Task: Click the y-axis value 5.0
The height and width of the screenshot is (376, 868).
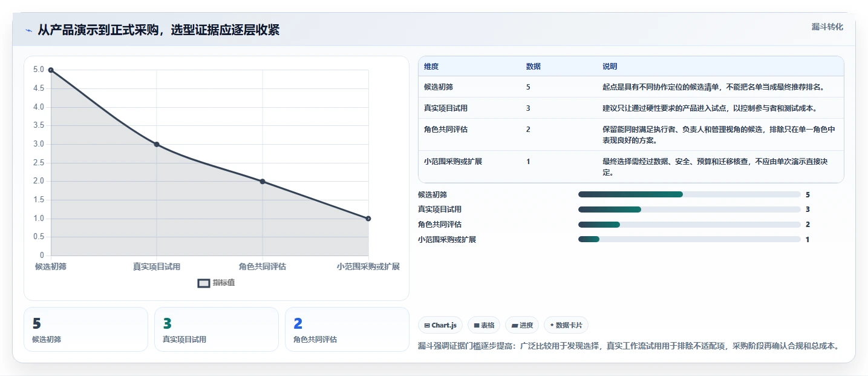Action: click(38, 70)
